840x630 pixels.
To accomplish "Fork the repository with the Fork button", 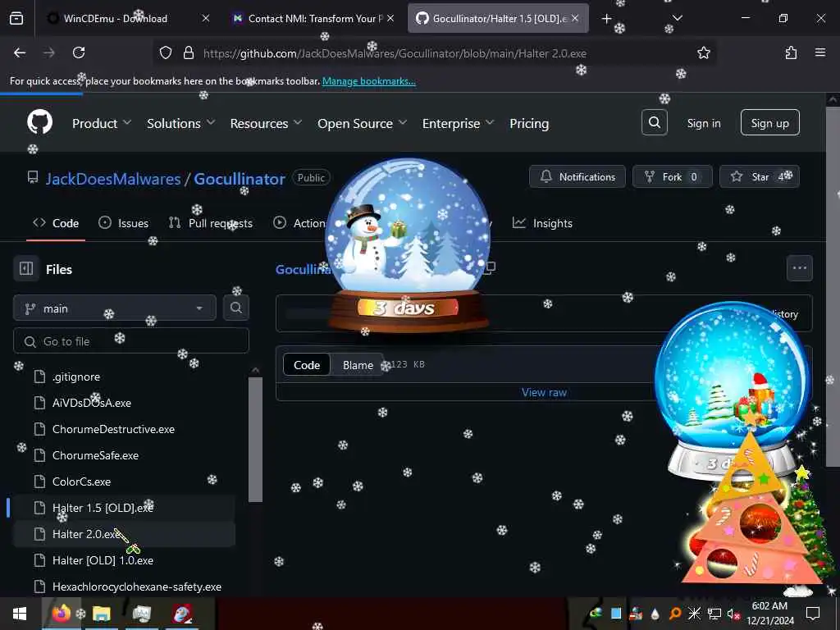I will pos(673,177).
